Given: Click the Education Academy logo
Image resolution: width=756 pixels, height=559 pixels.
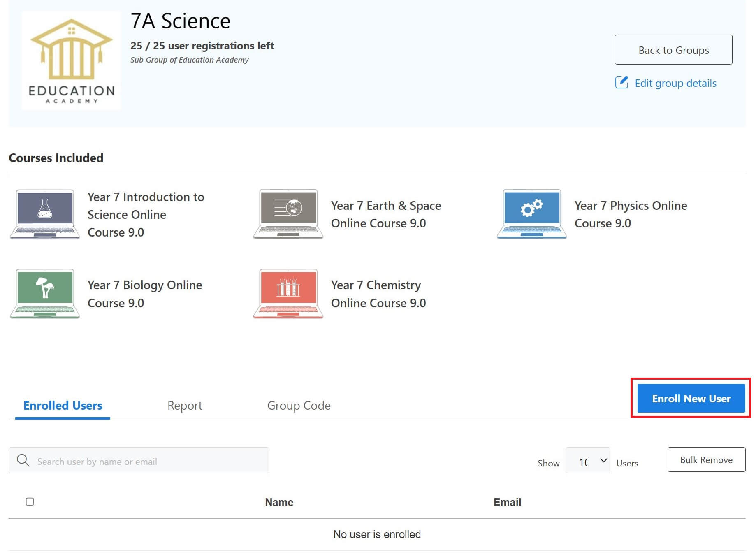Looking at the screenshot, I should 70,60.
